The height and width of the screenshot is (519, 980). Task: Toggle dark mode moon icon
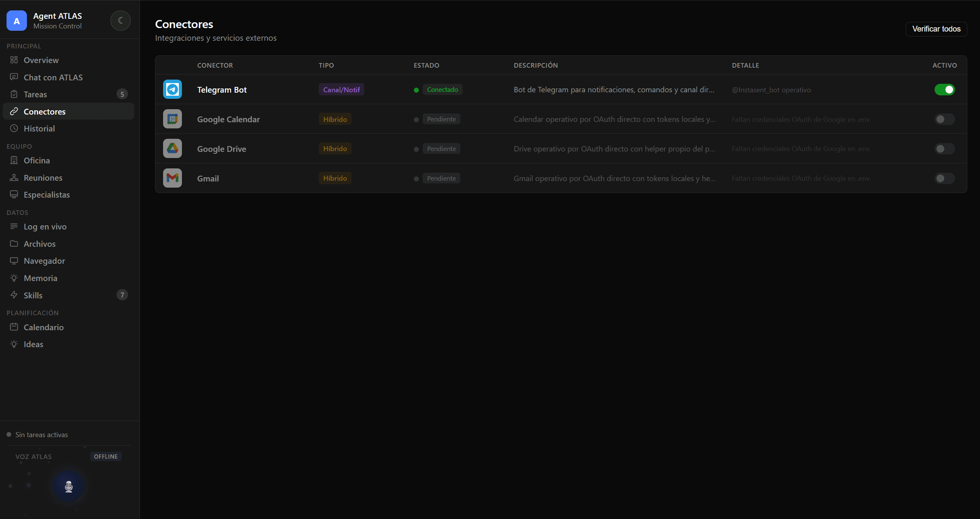(120, 21)
